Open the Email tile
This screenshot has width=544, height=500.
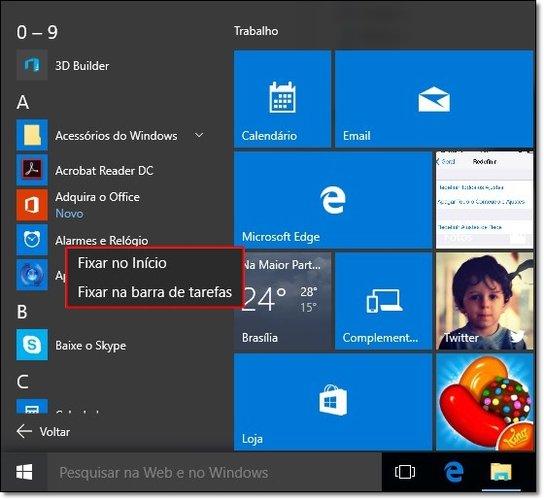pos(434,99)
